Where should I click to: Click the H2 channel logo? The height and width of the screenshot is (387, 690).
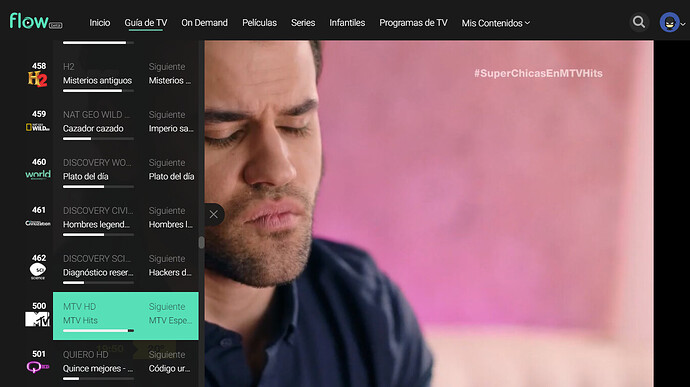[38, 79]
